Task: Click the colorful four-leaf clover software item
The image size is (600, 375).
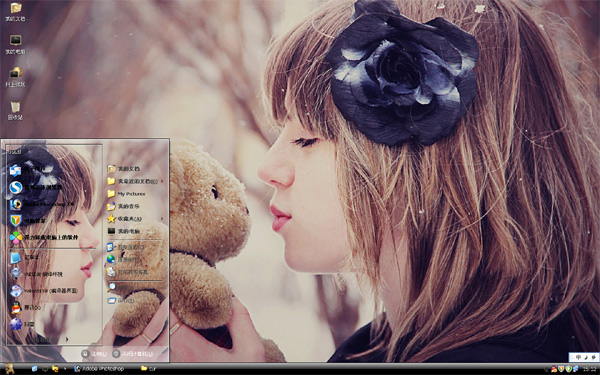Action: click(44, 238)
